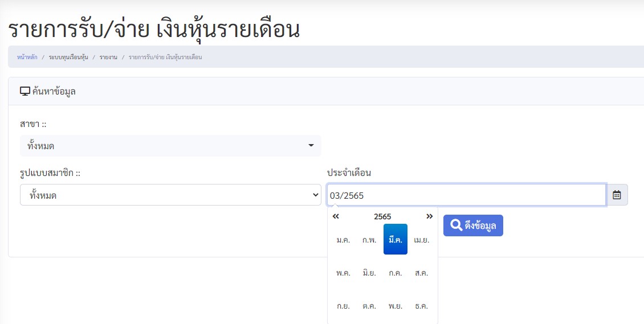Screen dimensions: 644x324
Task: Click the ดึงข้อมูล search button
Action: click(473, 225)
